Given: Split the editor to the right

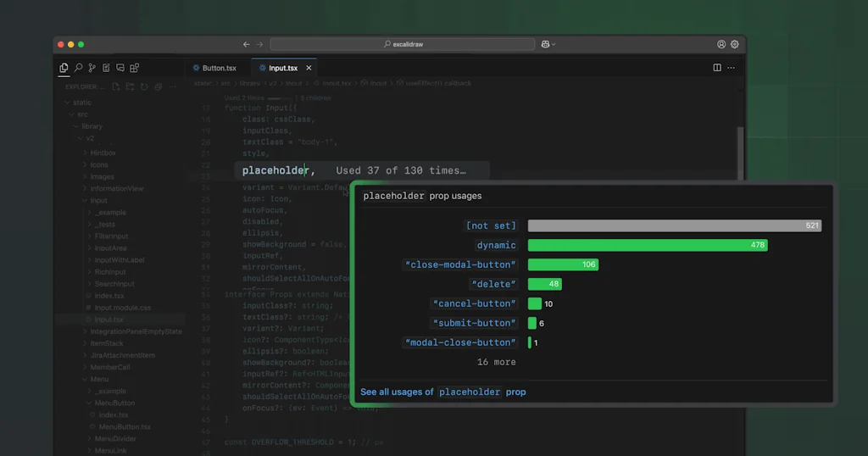Looking at the screenshot, I should 717,68.
